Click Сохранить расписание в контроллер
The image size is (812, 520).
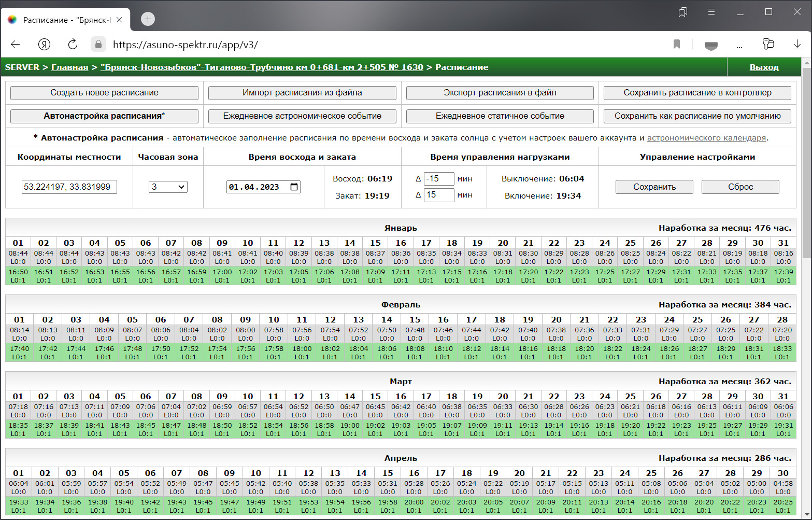click(697, 93)
